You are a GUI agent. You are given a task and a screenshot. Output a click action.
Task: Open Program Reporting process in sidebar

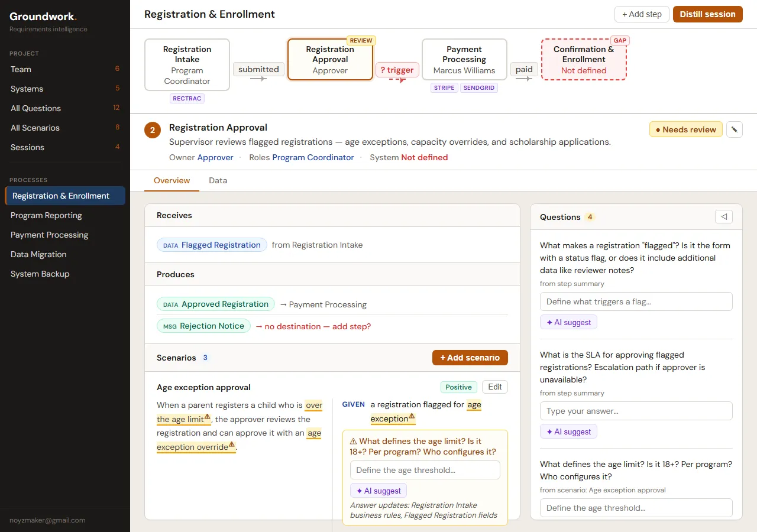pos(46,215)
